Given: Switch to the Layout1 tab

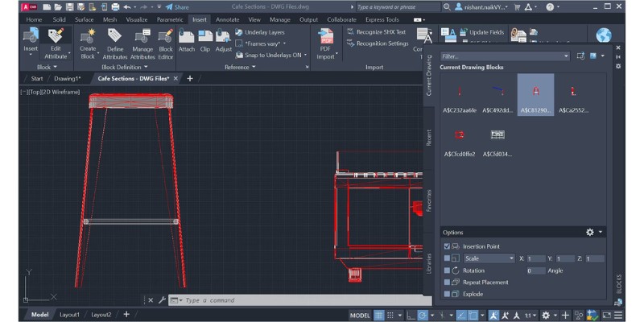Looking at the screenshot, I should (69, 315).
